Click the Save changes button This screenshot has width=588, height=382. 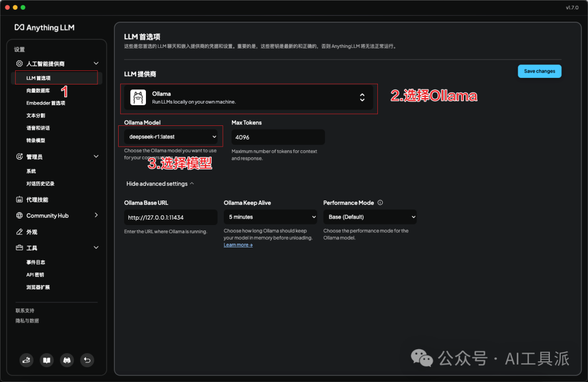[x=540, y=71]
